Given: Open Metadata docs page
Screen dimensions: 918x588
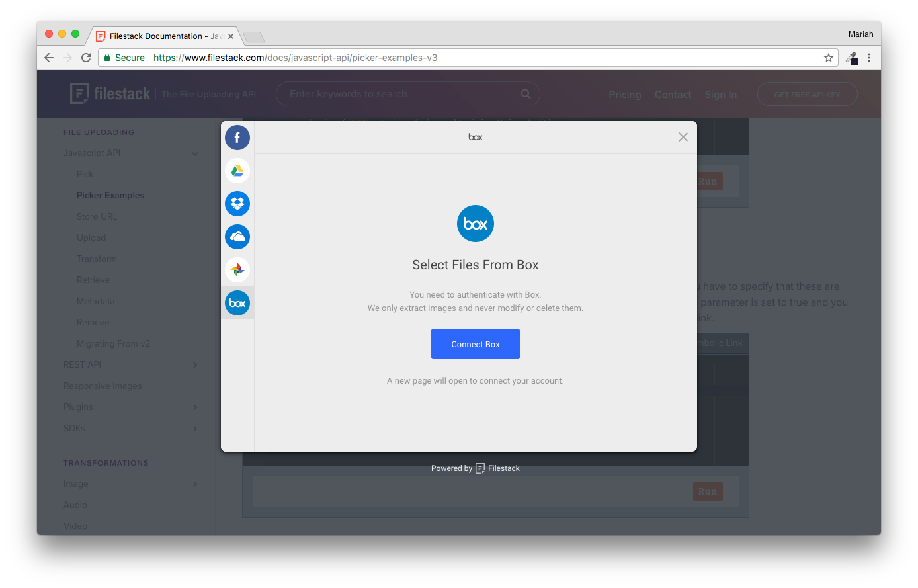Looking at the screenshot, I should pyautogui.click(x=95, y=301).
